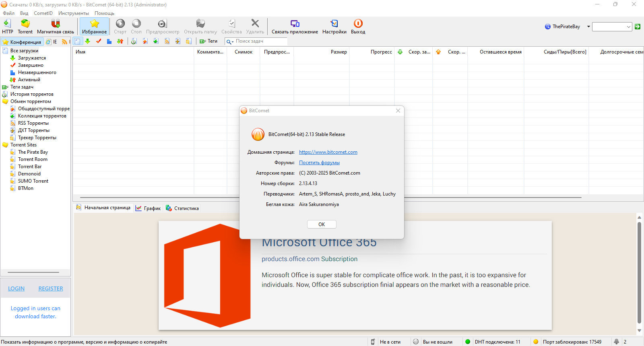Open the task search magnifier dropdown
The width and height of the screenshot is (644, 346).
point(230,41)
